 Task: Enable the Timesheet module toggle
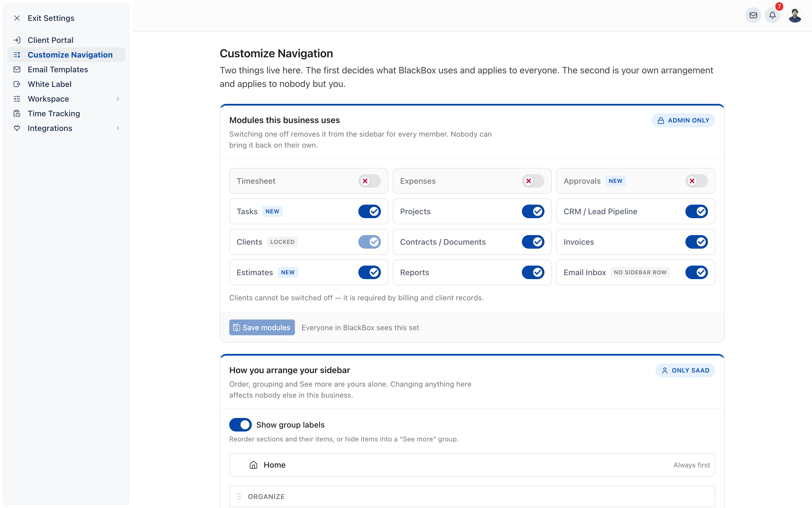(x=369, y=181)
